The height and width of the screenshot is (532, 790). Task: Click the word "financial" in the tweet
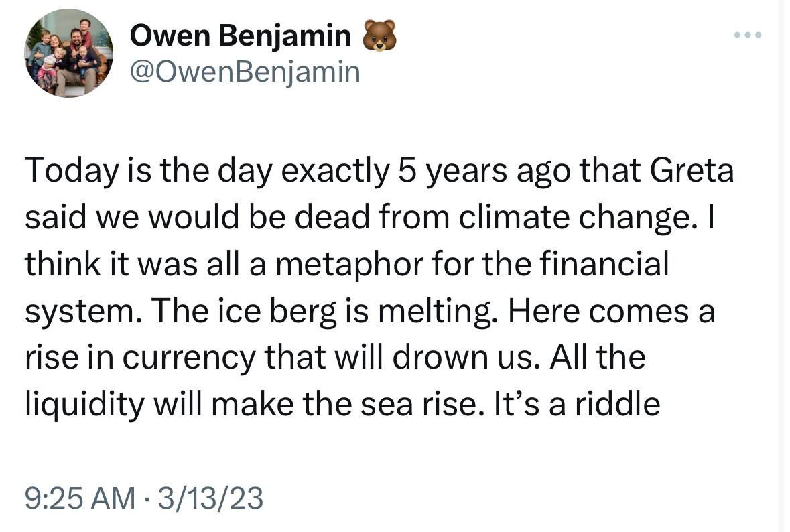tap(604, 265)
